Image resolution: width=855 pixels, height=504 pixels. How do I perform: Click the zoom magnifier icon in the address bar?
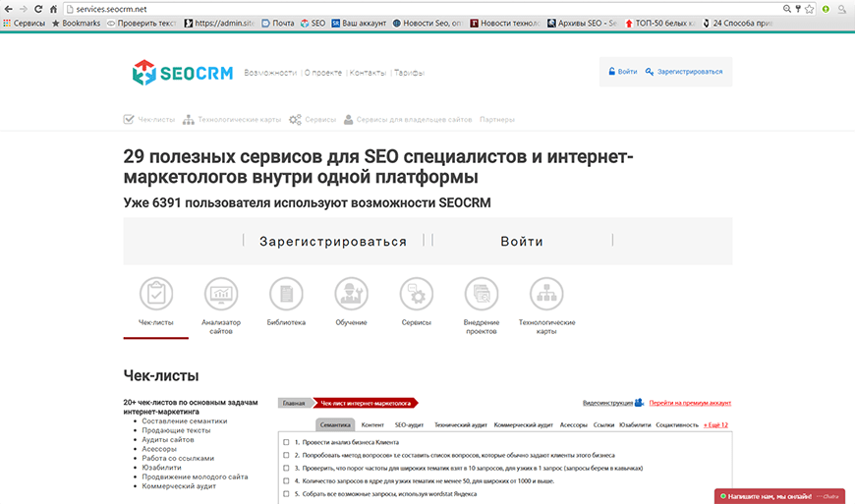point(787,9)
